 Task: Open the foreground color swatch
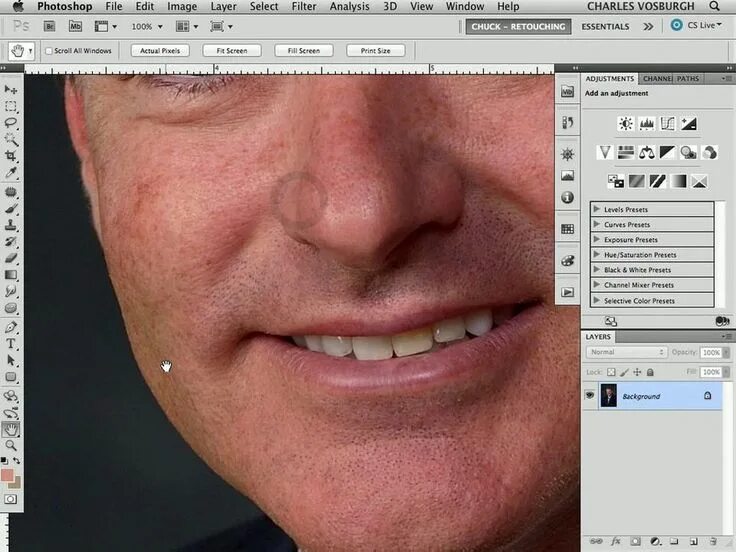coord(7,475)
